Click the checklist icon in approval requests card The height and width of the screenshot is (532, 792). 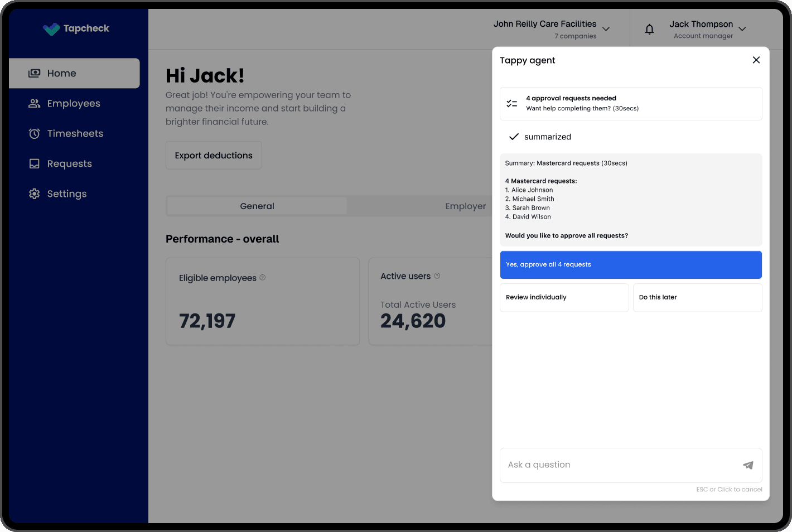coord(511,104)
